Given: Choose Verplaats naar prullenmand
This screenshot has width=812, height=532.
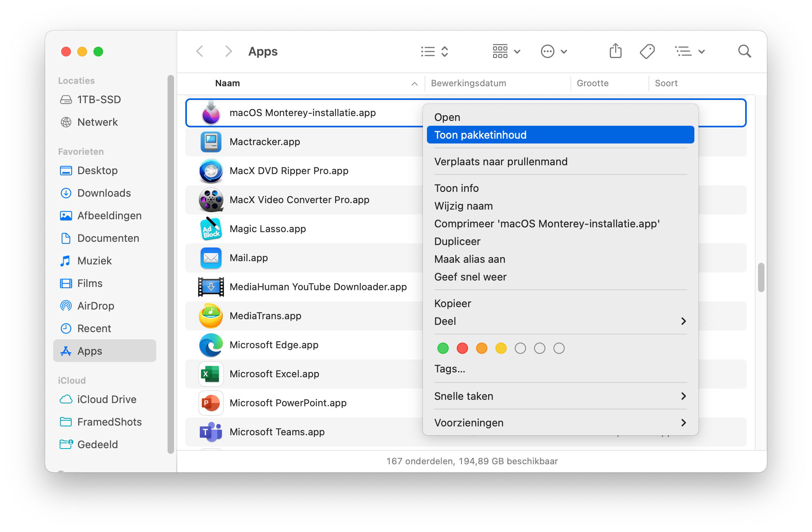Looking at the screenshot, I should pos(560,162).
